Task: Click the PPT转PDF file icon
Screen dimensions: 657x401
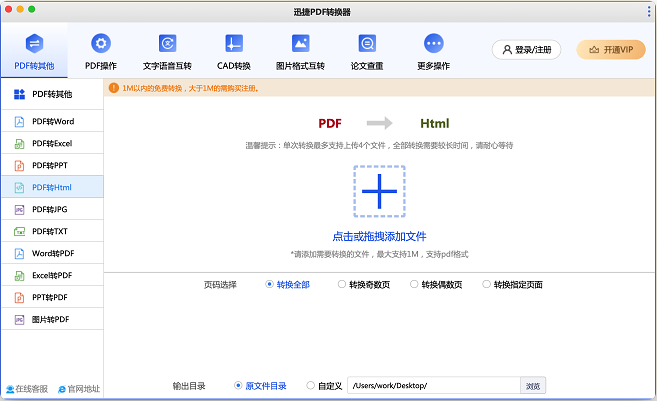Action: pos(19,298)
